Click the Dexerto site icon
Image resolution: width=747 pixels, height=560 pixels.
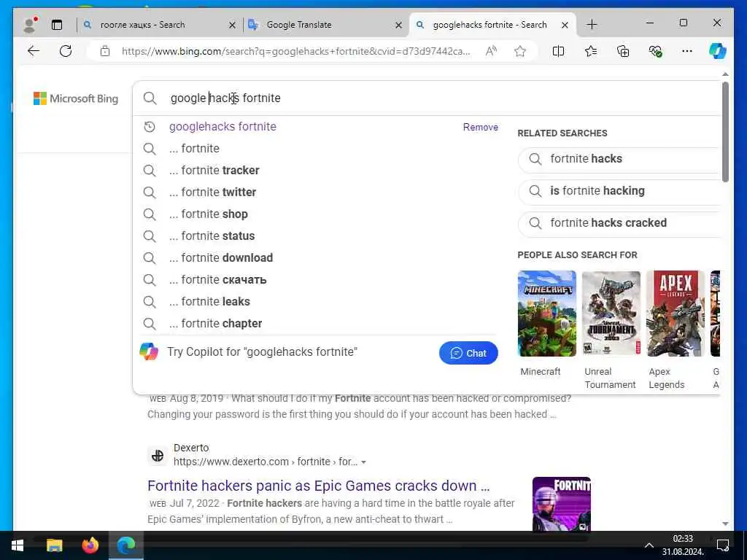[158, 456]
